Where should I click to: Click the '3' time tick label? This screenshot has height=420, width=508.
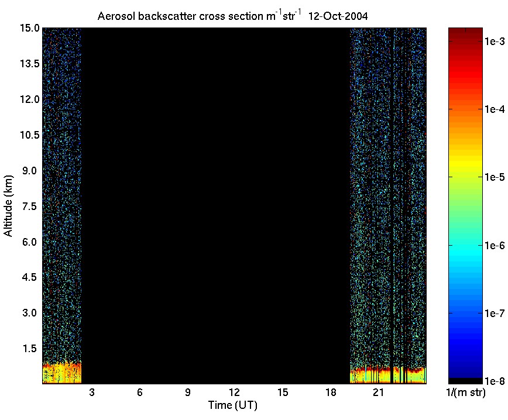tap(92, 393)
